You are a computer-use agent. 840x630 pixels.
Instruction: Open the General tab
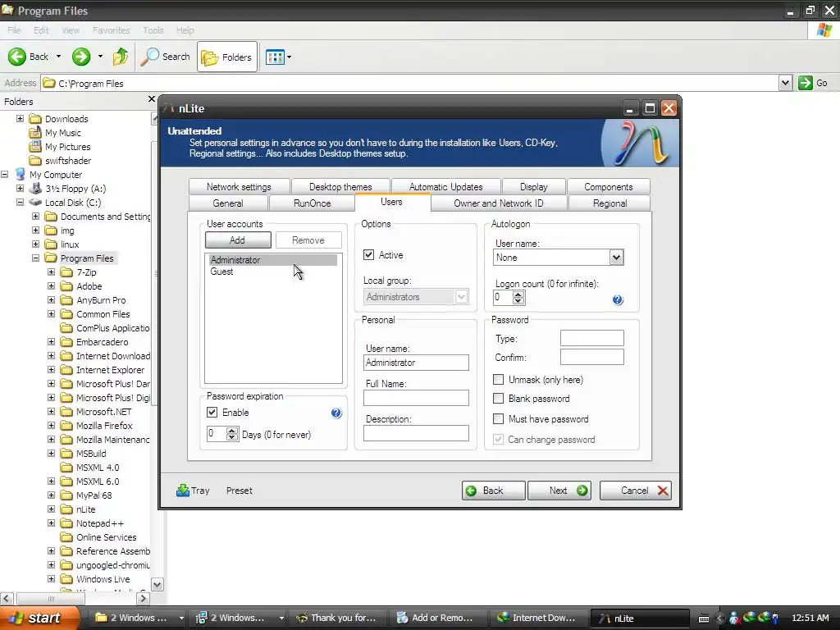(x=228, y=203)
